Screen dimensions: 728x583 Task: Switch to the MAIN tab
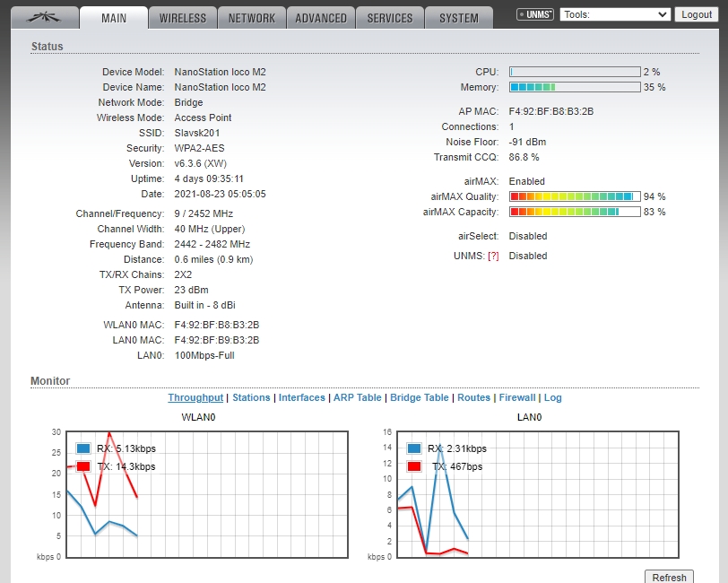[x=114, y=18]
